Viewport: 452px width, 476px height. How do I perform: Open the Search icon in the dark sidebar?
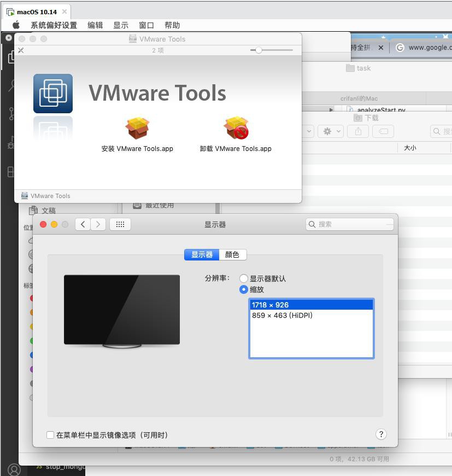(x=11, y=85)
